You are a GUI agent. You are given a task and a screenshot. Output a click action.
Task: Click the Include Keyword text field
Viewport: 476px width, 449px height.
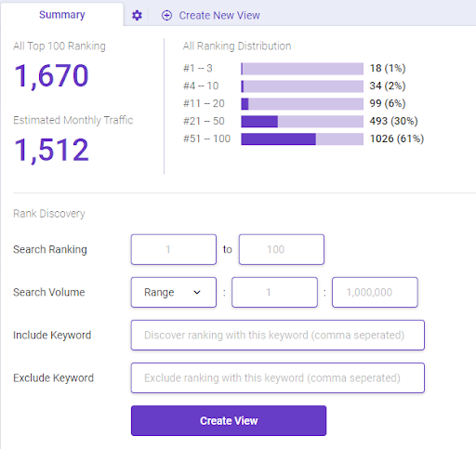click(278, 335)
